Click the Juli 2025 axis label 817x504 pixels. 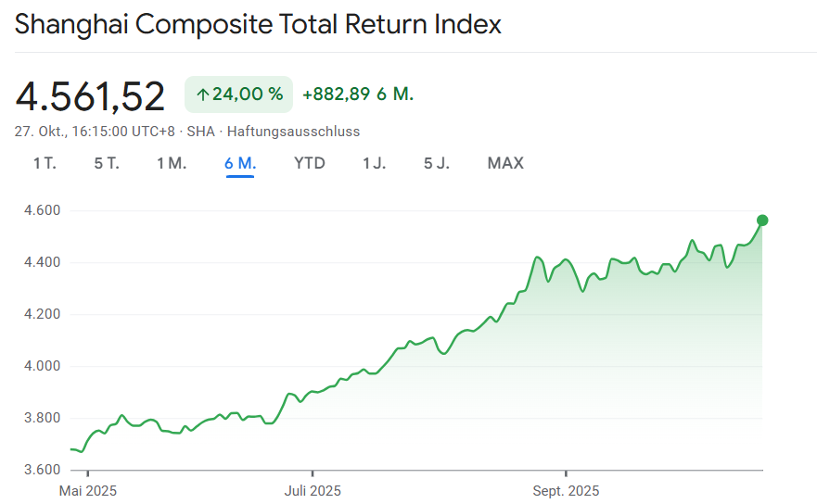(x=313, y=490)
